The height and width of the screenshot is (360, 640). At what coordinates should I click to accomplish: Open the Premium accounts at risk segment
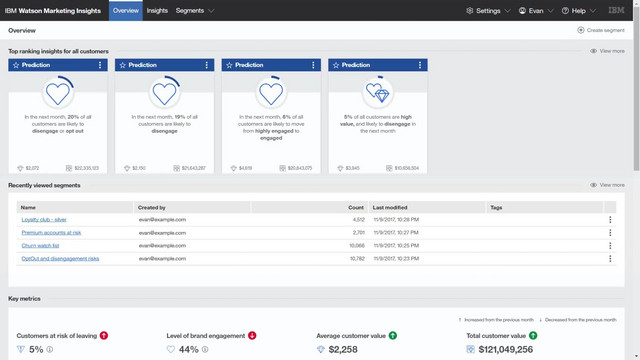51,233
